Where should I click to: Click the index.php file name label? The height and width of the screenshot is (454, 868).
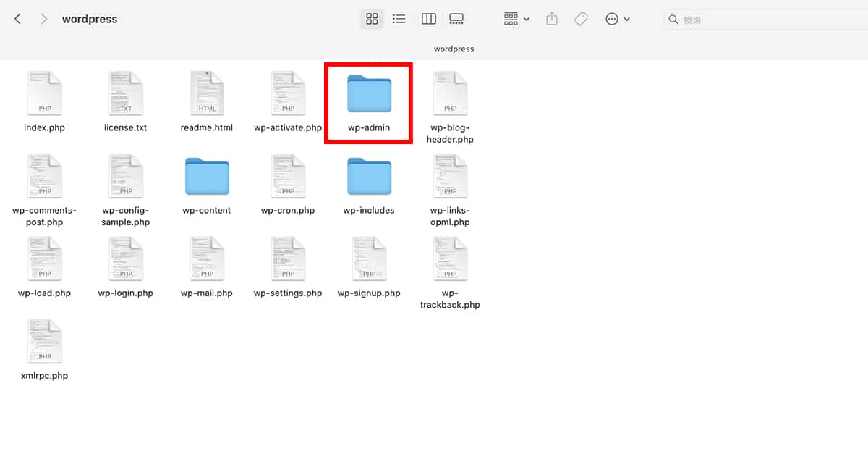45,128
